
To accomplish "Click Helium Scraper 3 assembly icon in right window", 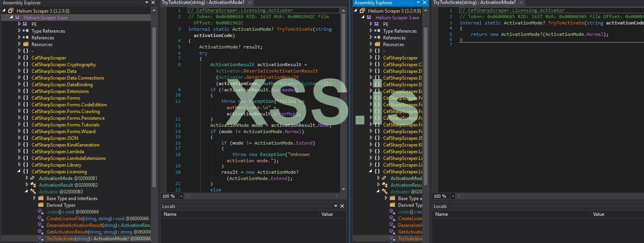I will click(x=362, y=11).
